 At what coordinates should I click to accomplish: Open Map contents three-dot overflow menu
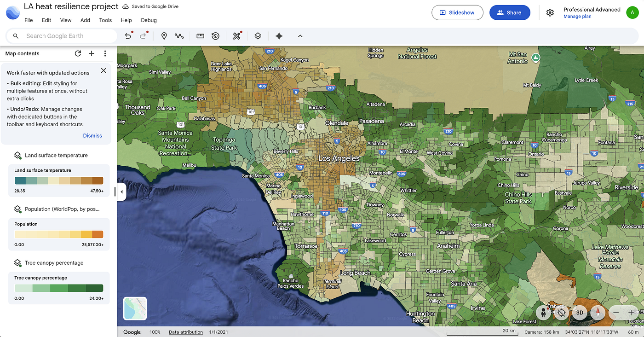tap(105, 53)
